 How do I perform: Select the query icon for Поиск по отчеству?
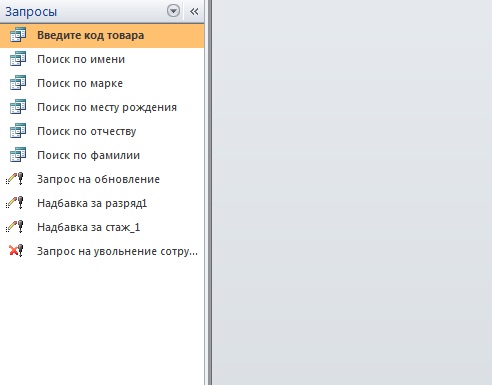(18, 131)
